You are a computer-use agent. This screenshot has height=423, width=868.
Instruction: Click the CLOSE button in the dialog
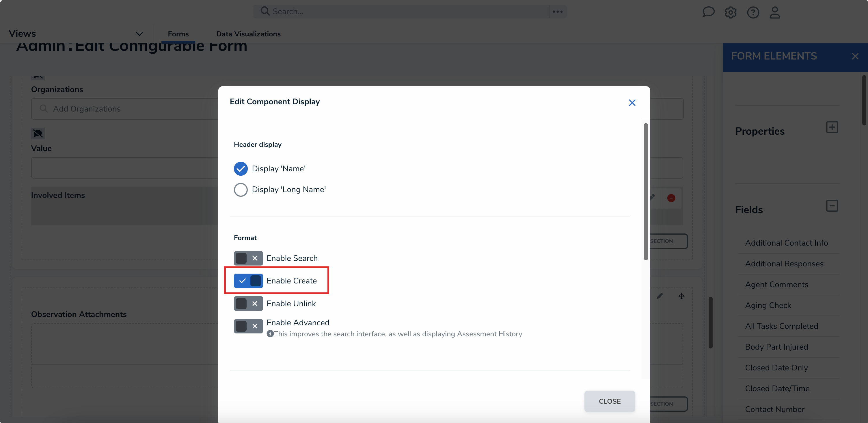click(x=610, y=401)
